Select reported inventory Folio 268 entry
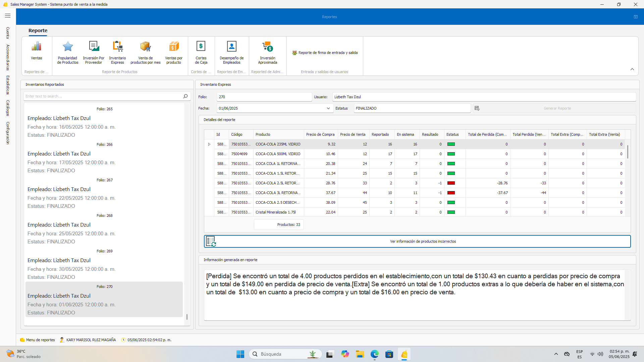This screenshot has height=362, width=644. pos(104,229)
